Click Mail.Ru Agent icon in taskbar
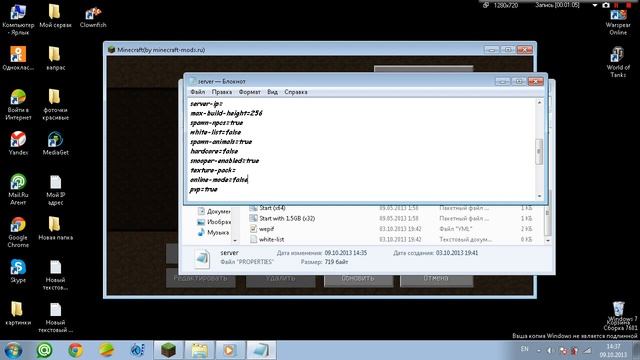Viewport: 640px width, 360px height. coord(44,350)
